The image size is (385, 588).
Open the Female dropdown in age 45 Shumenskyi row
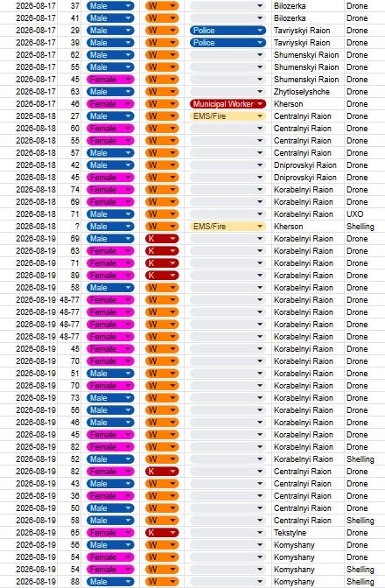[x=110, y=80]
